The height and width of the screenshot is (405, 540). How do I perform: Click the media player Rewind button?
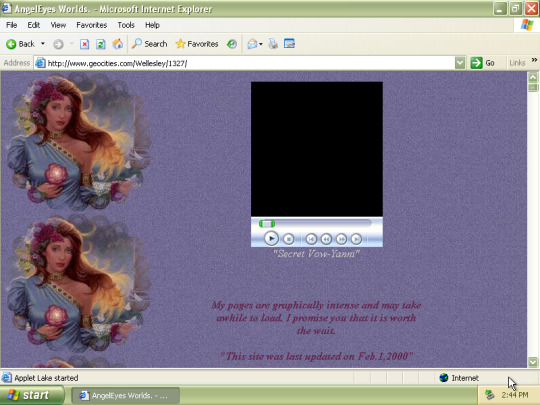(x=326, y=239)
